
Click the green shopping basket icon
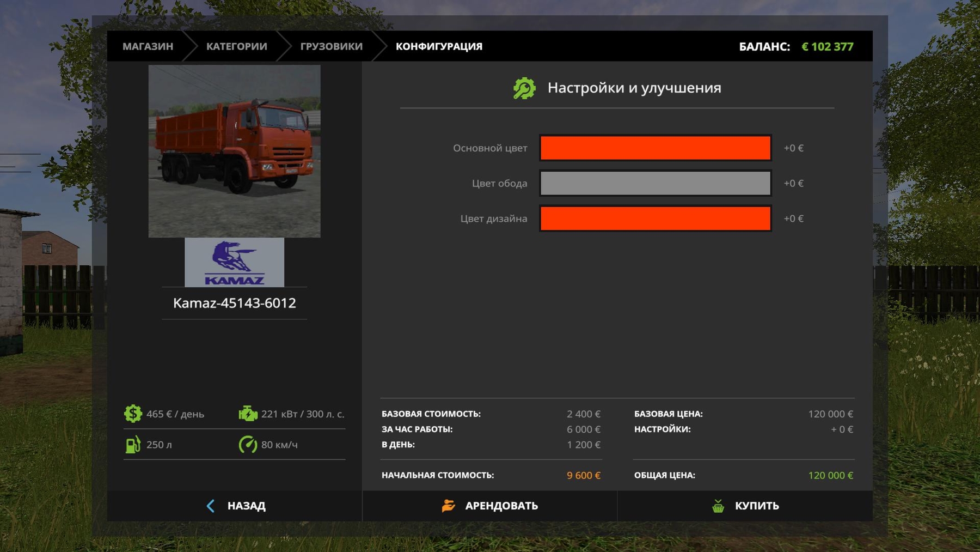(x=718, y=506)
